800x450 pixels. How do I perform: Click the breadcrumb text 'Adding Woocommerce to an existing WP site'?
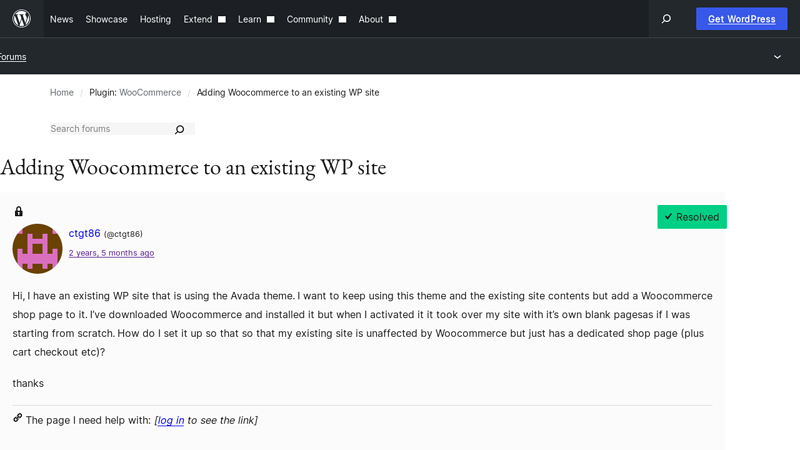pyautogui.click(x=288, y=92)
